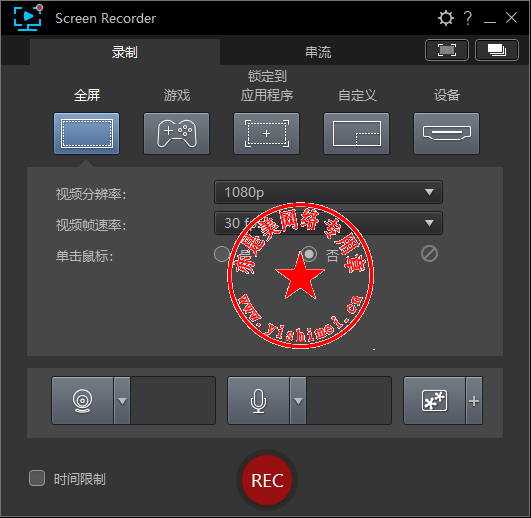Select the 锁定到应用程序 lock-to-app mode icon
The image size is (531, 518).
267,133
